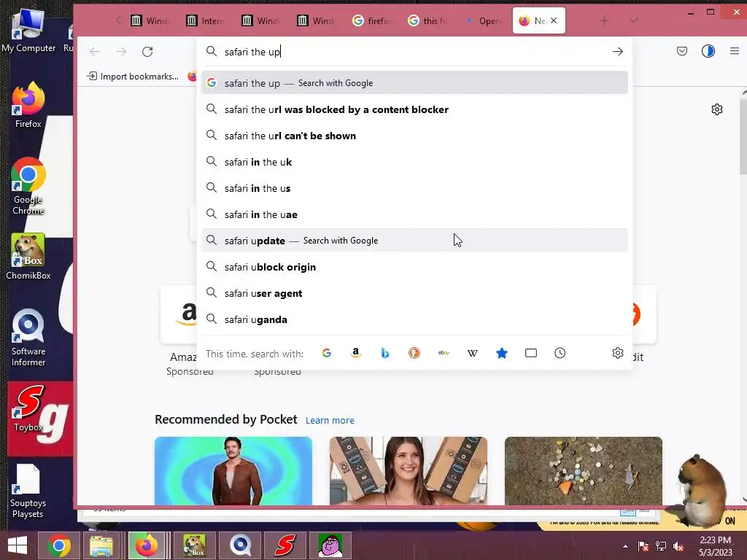This screenshot has height=560, width=747.
Task: Open Pocket 'Learn more' link
Action: point(330,421)
